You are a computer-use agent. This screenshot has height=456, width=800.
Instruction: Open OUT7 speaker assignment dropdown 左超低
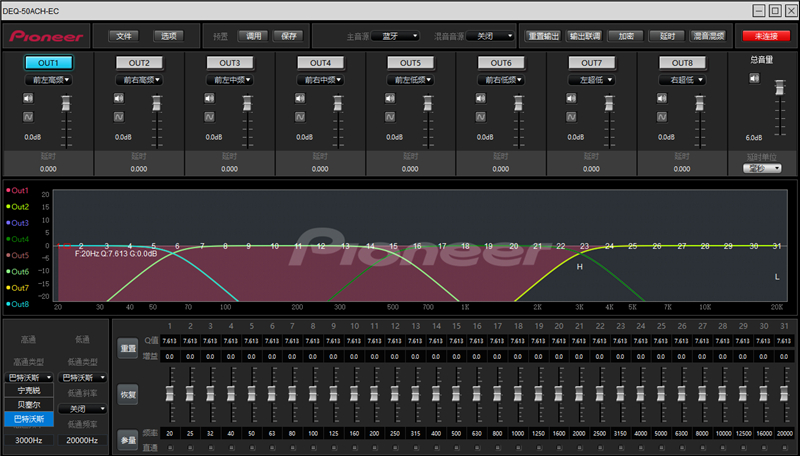pyautogui.click(x=592, y=80)
